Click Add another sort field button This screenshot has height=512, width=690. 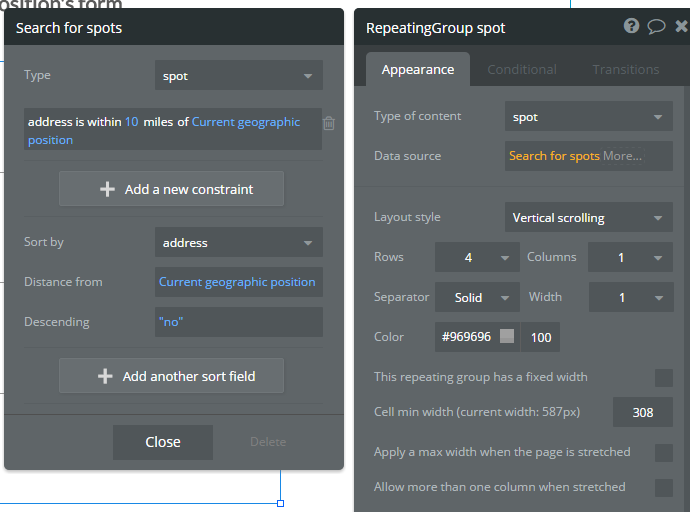click(171, 377)
